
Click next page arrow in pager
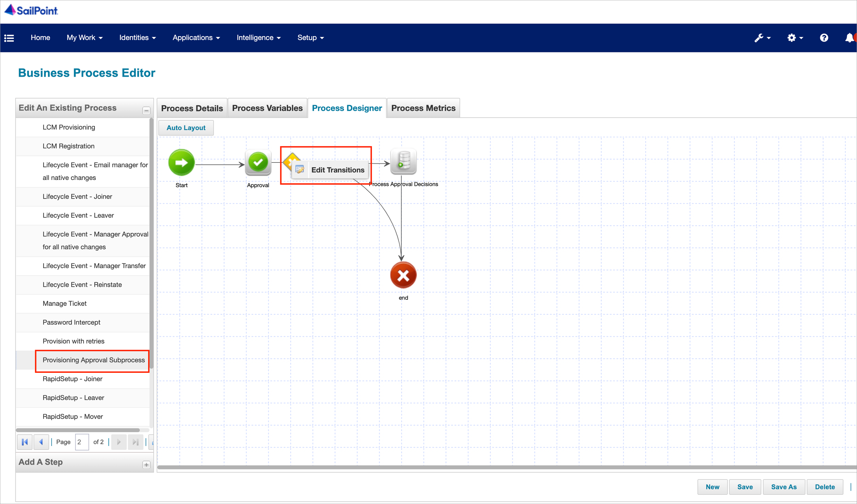119,442
